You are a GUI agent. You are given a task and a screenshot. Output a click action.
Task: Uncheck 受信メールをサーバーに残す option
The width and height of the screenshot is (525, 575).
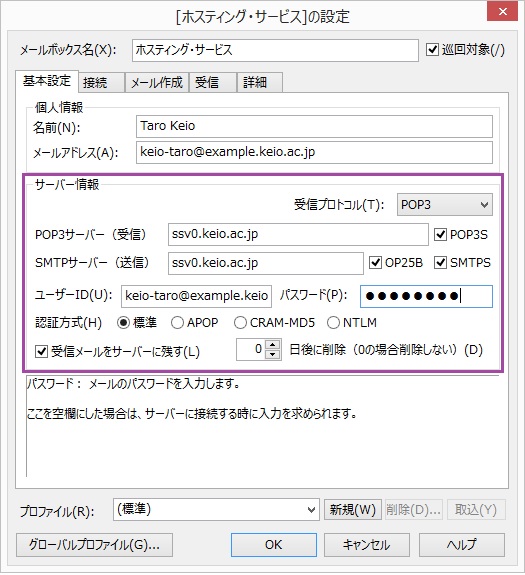(x=41, y=352)
